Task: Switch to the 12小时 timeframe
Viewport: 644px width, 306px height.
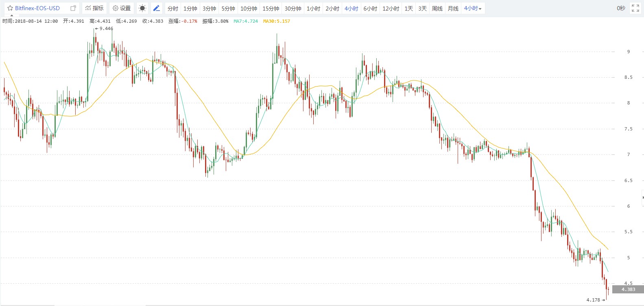Action: point(391,9)
